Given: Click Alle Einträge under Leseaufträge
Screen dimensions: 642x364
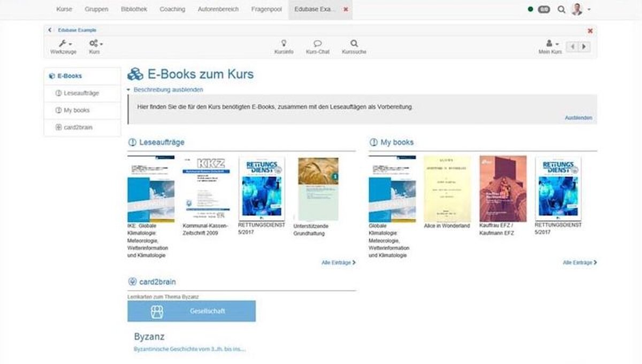Looking at the screenshot, I should (x=338, y=263).
